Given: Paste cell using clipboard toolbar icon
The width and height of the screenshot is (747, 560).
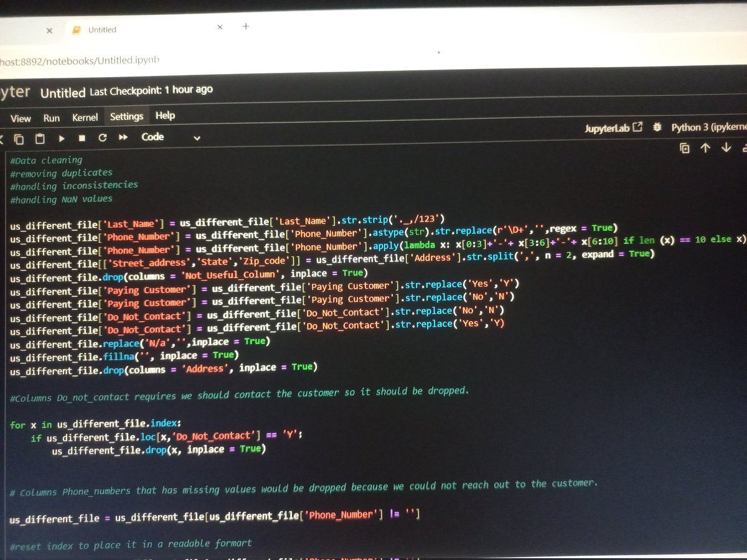Looking at the screenshot, I should (40, 138).
